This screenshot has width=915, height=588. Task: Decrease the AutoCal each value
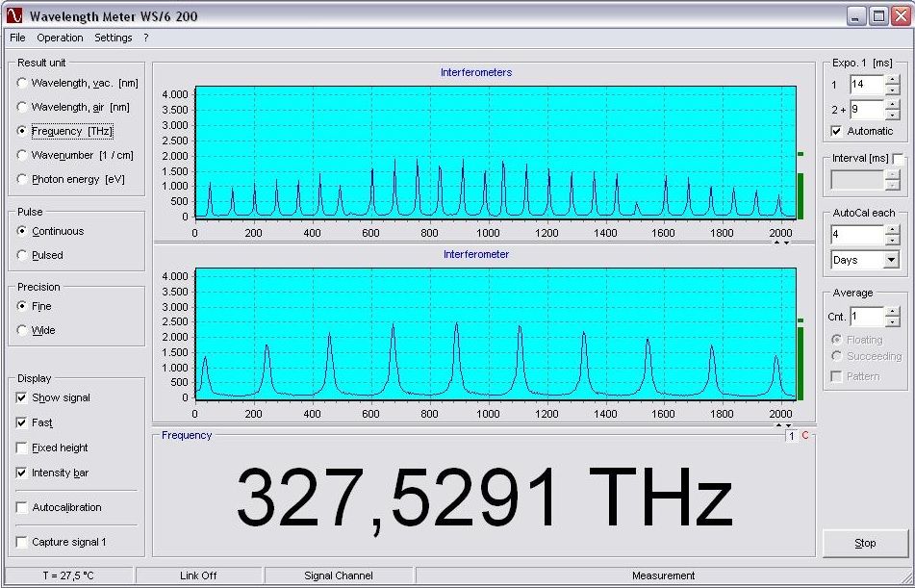(892, 241)
